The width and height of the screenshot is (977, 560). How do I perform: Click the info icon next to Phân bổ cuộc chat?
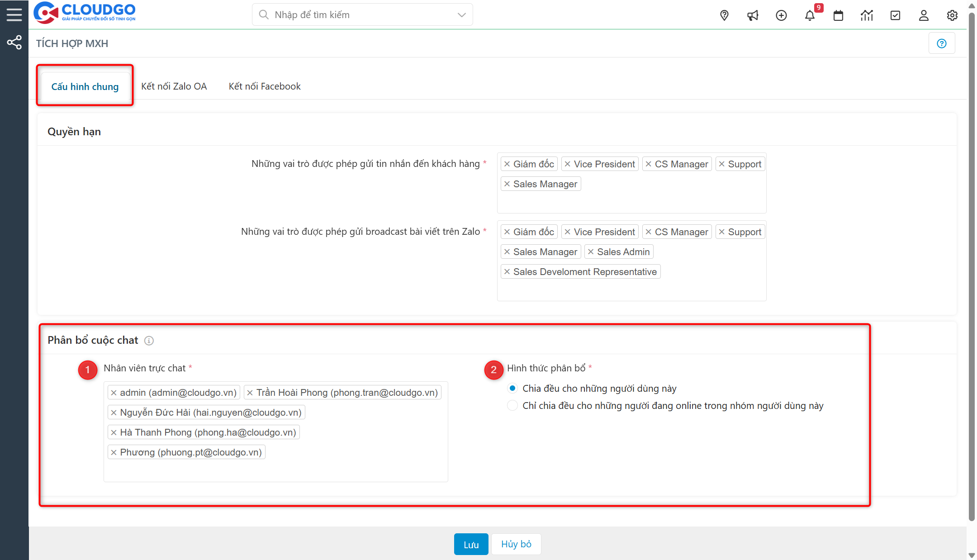(149, 341)
